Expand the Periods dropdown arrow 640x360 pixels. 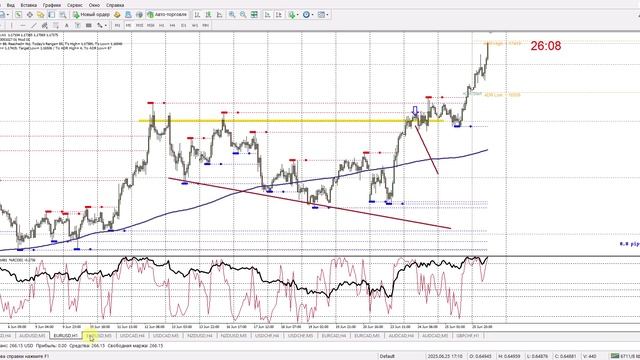313,15
